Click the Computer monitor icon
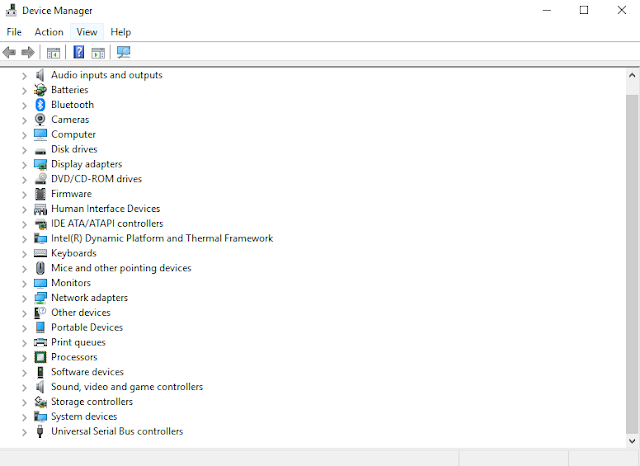 40,134
